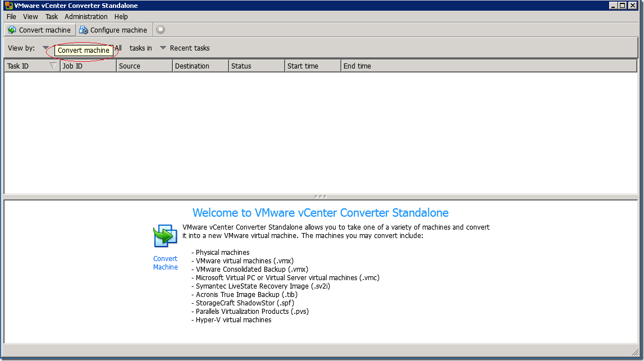Sort by Job ID column header
Screen dimensions: 644x361
pyautogui.click(x=88, y=66)
